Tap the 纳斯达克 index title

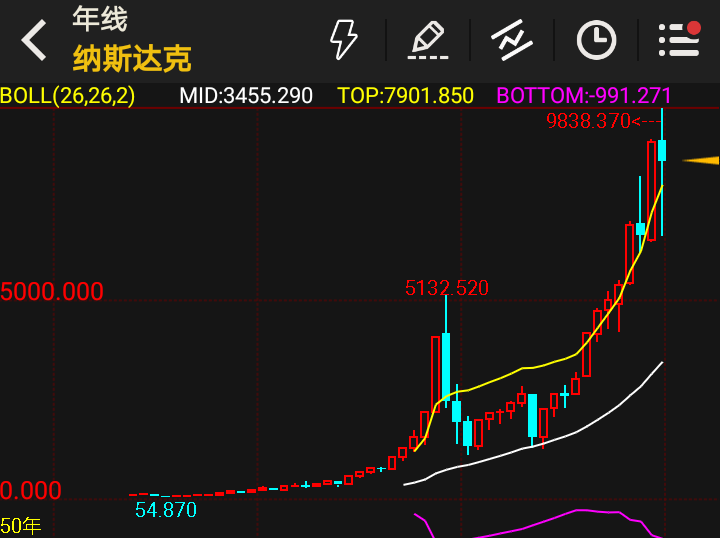[132, 58]
